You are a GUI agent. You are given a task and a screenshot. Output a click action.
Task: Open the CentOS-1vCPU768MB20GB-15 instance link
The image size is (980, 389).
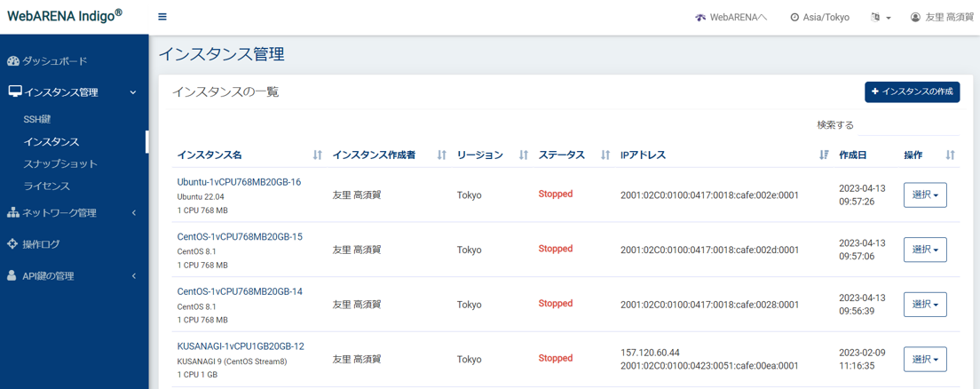(240, 237)
